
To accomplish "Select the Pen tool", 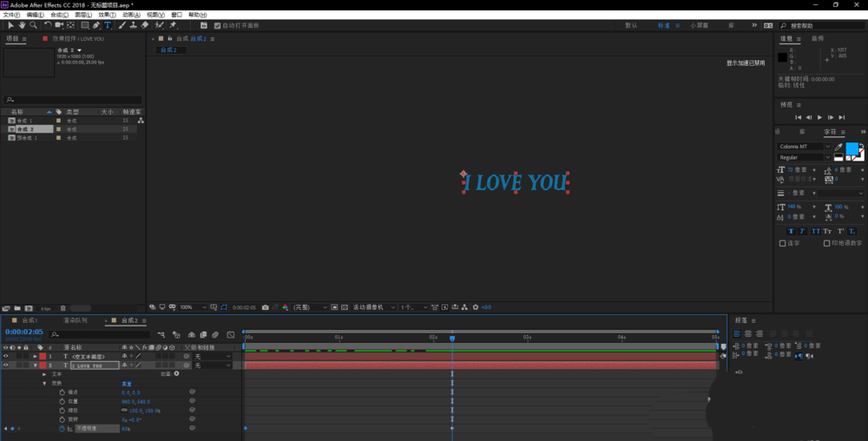I will click(x=96, y=25).
